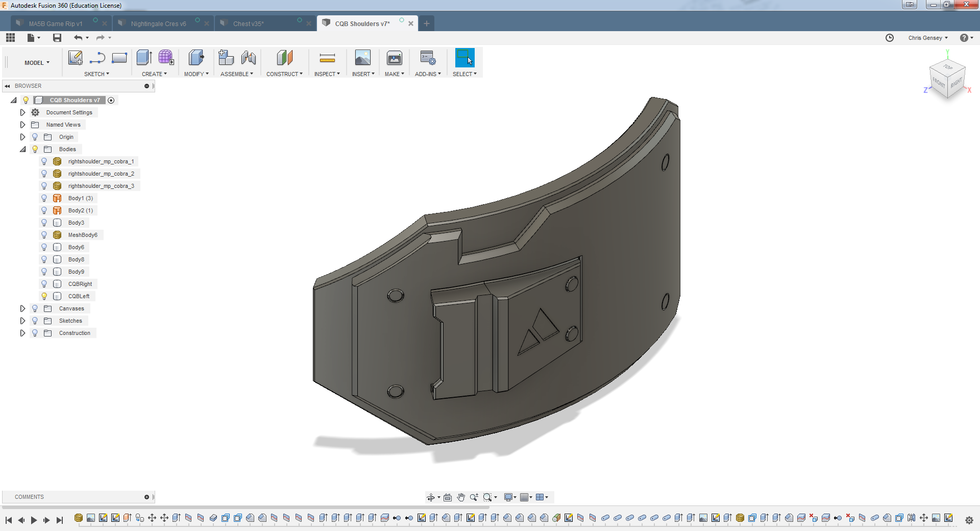Open the CONSTRUCT menu
980x531 pixels.
click(284, 74)
